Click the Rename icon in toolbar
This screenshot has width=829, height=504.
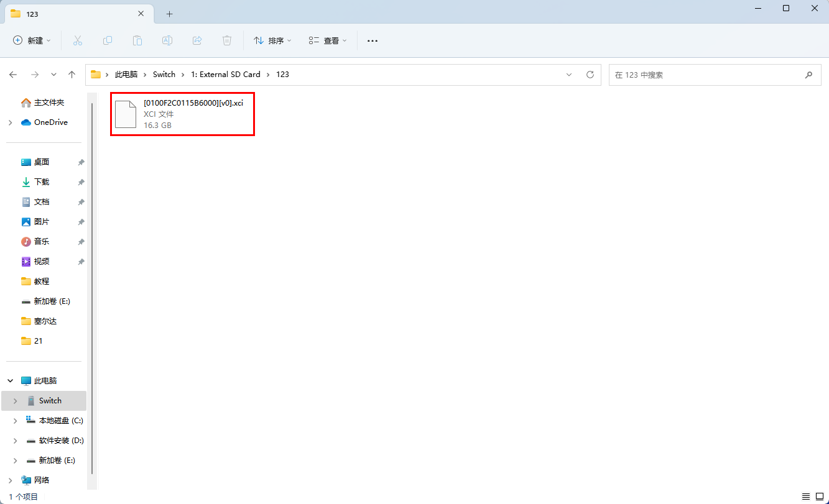click(167, 40)
